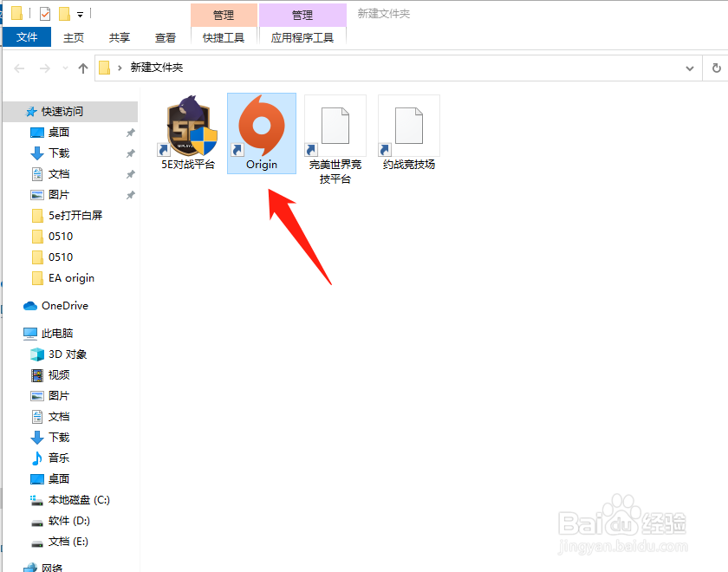This screenshot has width=728, height=572.
Task: Click 新建文件夹 in the address bar
Action: 157,68
